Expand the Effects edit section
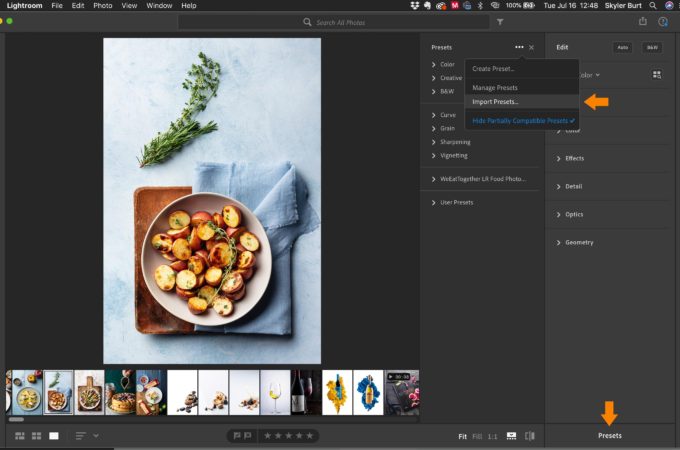The height and width of the screenshot is (450, 680). pyautogui.click(x=570, y=158)
